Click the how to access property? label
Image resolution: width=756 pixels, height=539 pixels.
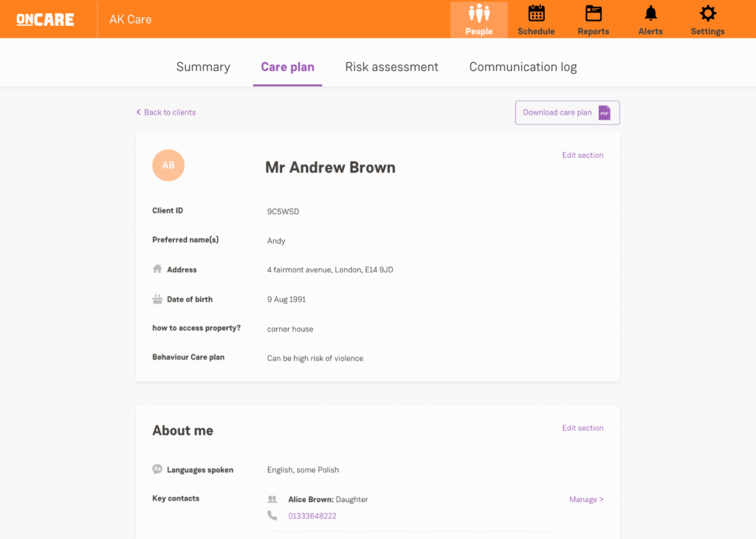tap(196, 329)
